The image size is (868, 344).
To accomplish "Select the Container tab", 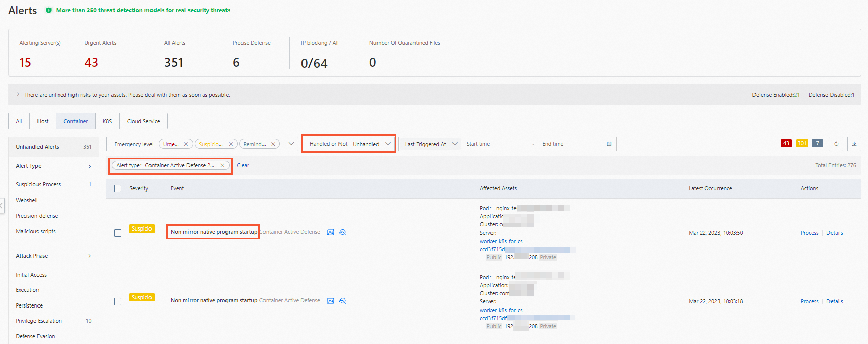I will coord(76,121).
